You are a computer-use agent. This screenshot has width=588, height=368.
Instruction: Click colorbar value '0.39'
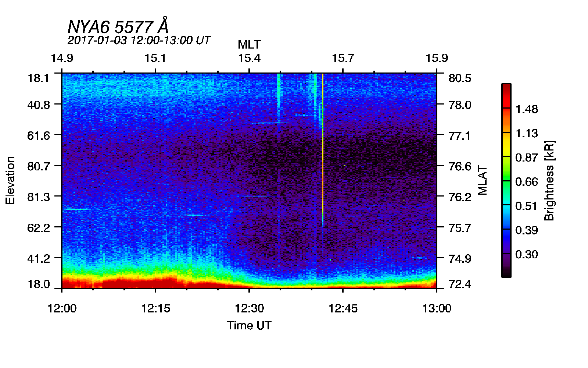tap(527, 230)
